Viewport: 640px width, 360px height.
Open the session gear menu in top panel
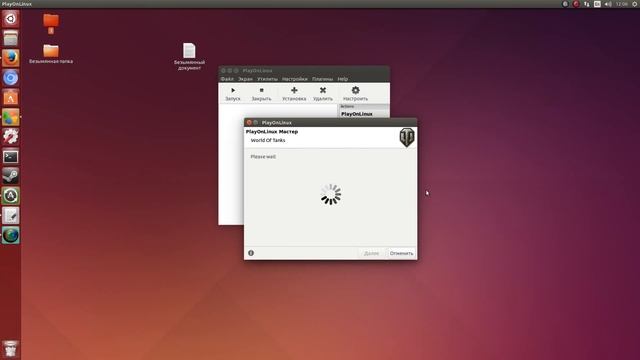click(x=635, y=4)
